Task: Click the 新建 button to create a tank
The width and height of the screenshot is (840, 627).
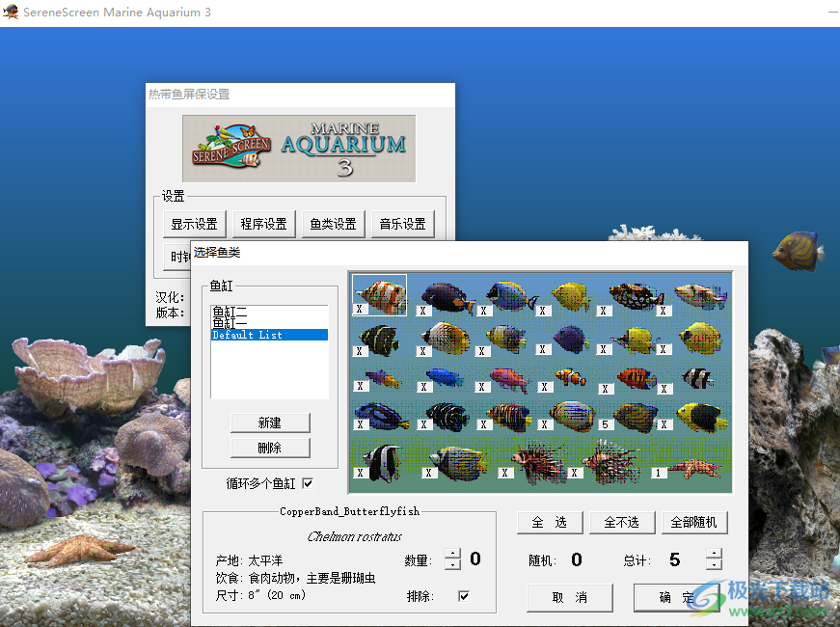Action: coord(270,423)
